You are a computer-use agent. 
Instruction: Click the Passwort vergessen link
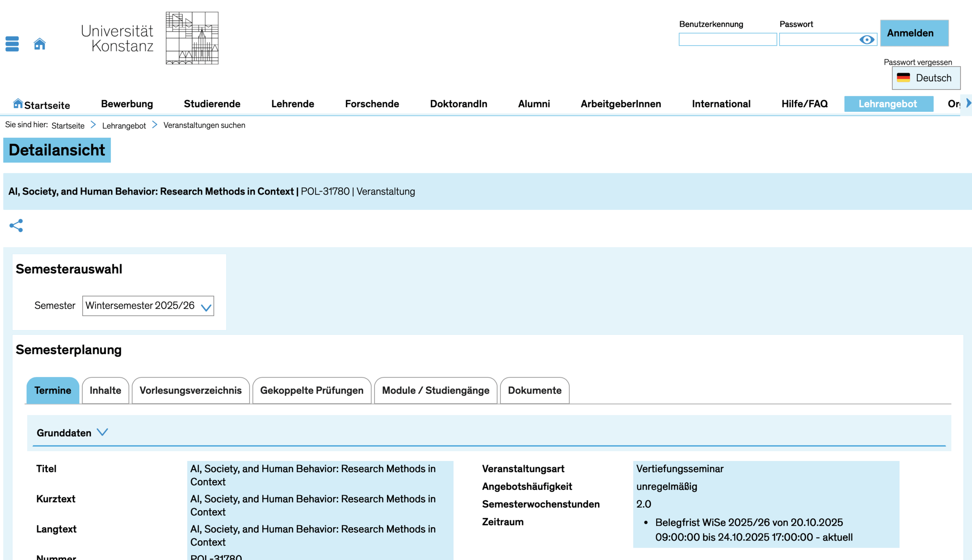click(918, 62)
